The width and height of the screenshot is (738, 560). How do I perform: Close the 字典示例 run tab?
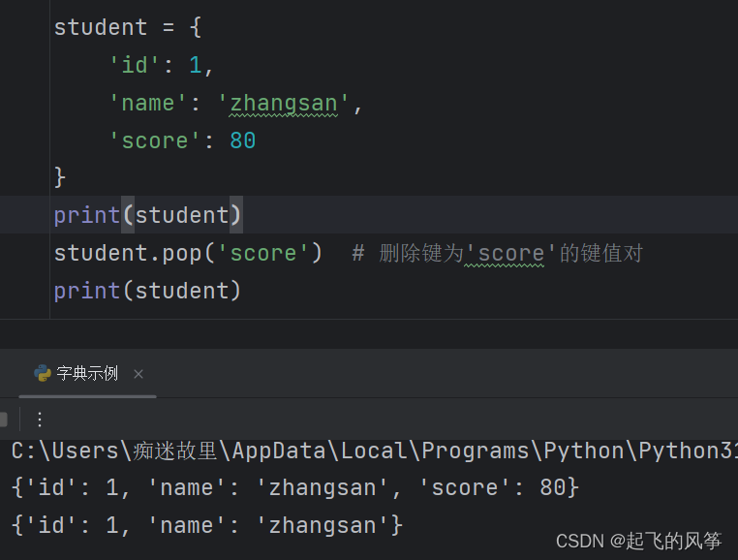(138, 374)
